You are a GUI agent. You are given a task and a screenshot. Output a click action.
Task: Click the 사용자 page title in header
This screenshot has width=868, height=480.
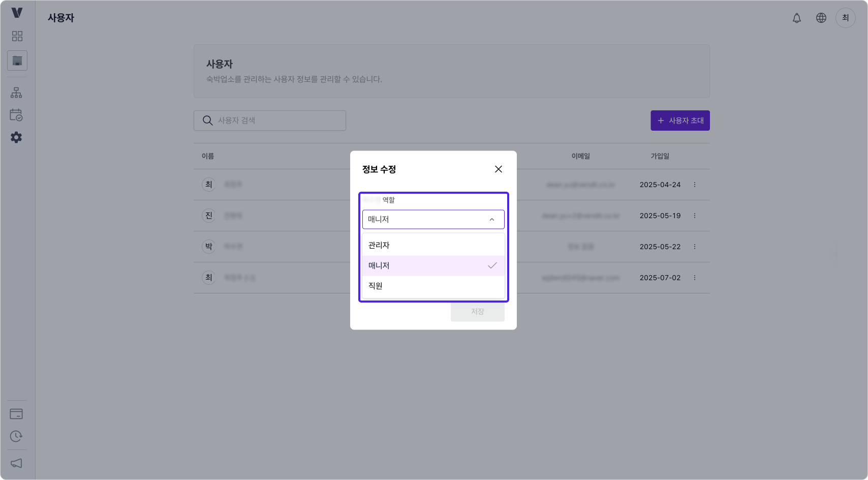[60, 18]
